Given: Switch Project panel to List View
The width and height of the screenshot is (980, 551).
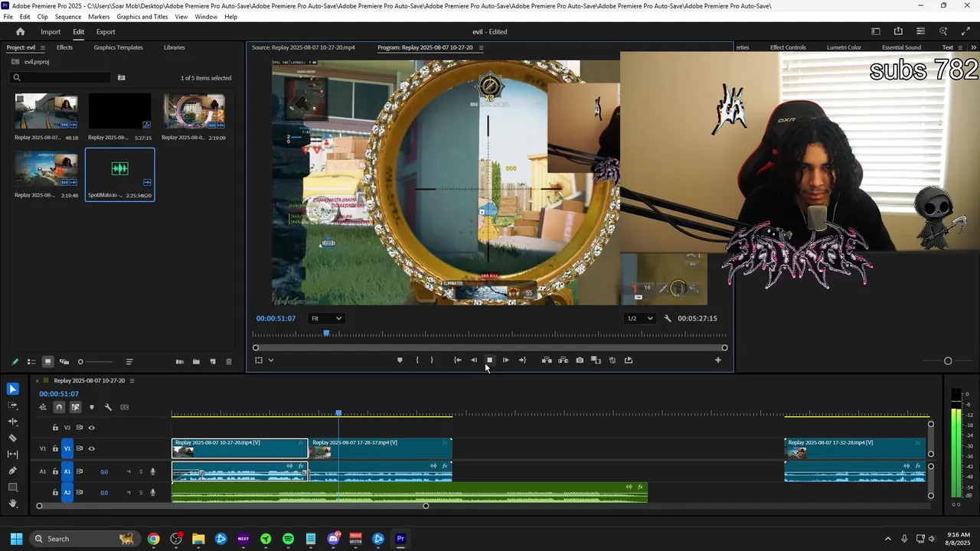Looking at the screenshot, I should [31, 362].
